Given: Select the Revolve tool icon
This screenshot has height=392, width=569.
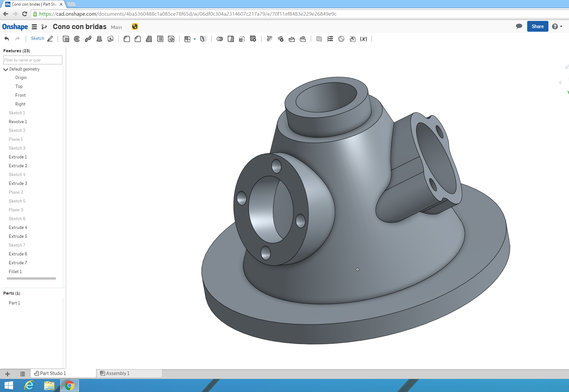Looking at the screenshot, I should [x=77, y=39].
